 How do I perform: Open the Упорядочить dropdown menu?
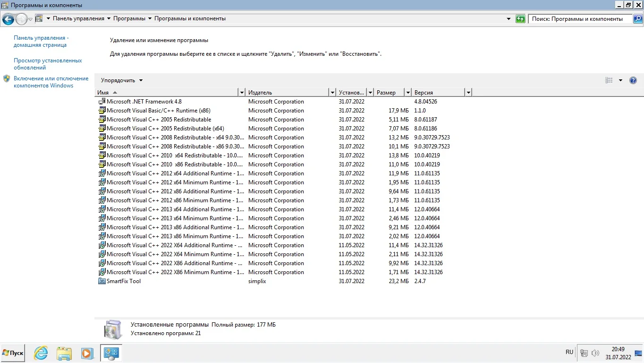coord(122,80)
